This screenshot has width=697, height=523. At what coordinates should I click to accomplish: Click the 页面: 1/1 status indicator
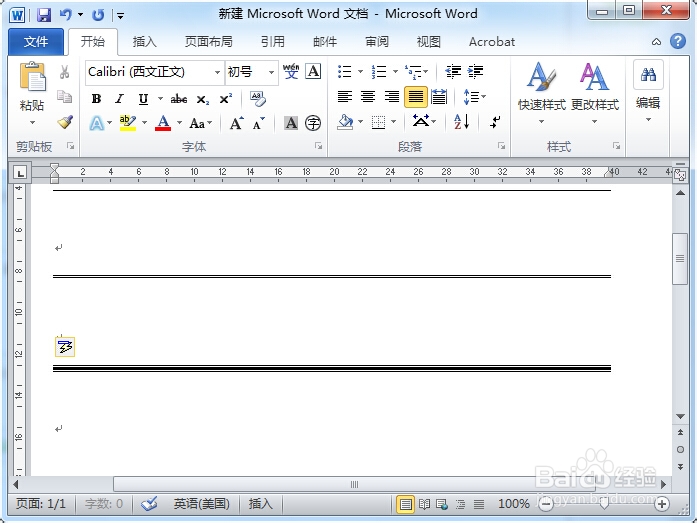click(x=40, y=503)
